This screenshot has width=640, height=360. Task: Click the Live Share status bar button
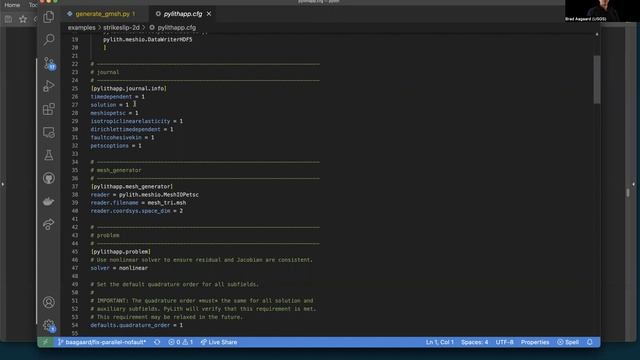[x=219, y=342]
